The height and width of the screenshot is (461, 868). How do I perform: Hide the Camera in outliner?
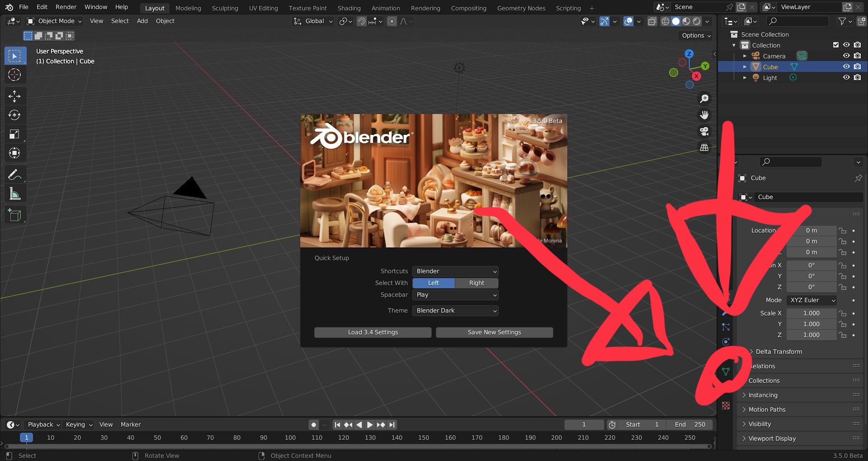[x=846, y=56]
